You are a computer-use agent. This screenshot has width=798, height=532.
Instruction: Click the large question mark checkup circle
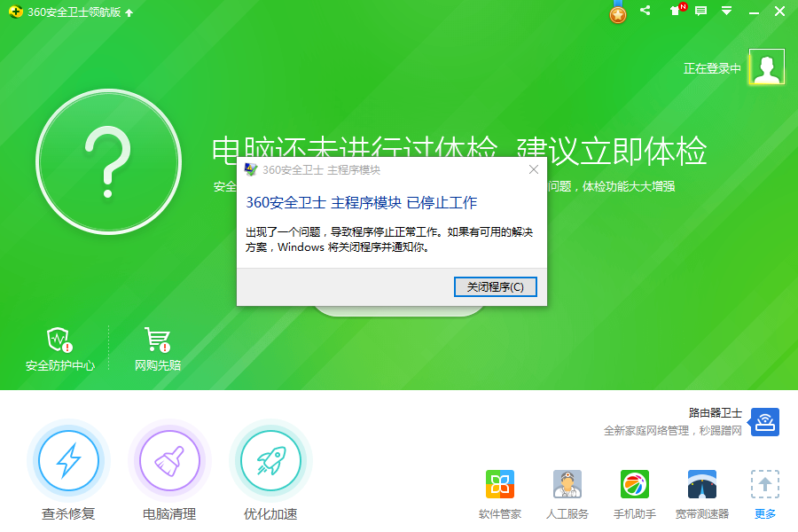[x=108, y=162]
